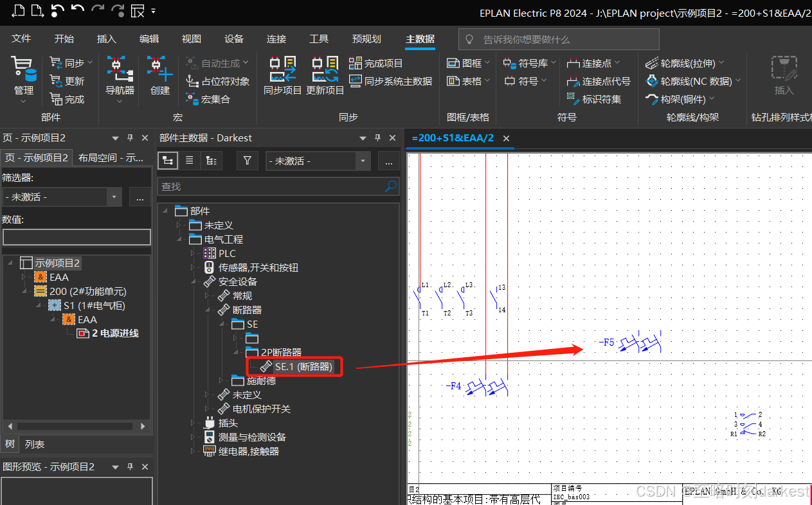This screenshot has width=812, height=505.
Task: Expand the PLC node
Action: [193, 254]
